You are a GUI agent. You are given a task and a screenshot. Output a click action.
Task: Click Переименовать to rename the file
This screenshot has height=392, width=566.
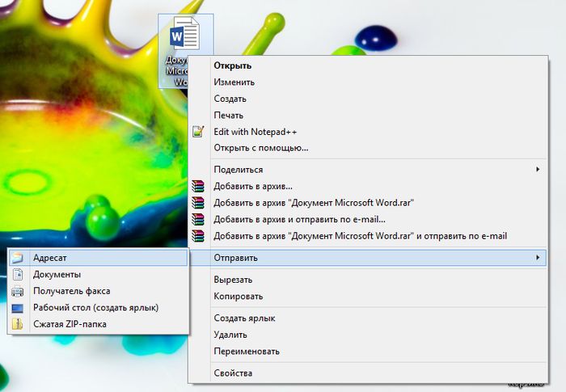pos(247,352)
